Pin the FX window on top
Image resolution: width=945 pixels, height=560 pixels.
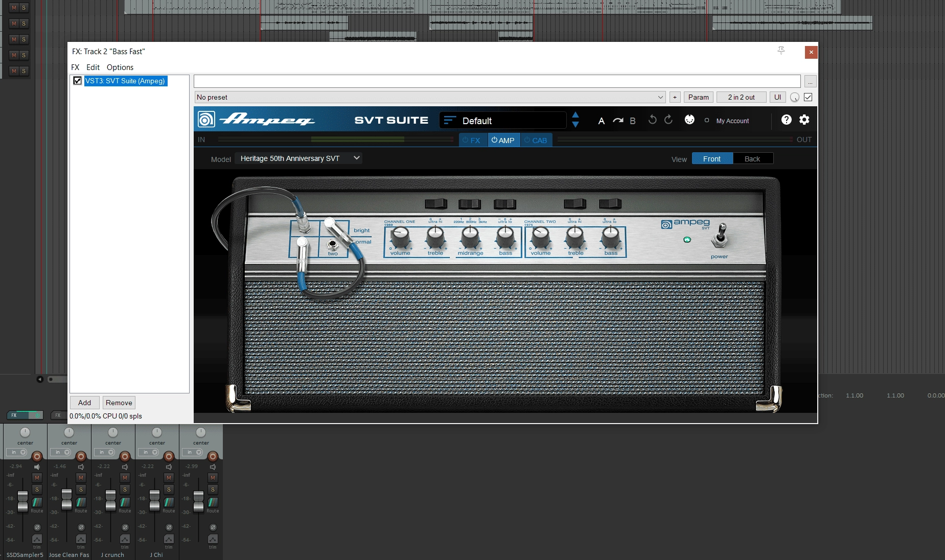click(781, 50)
